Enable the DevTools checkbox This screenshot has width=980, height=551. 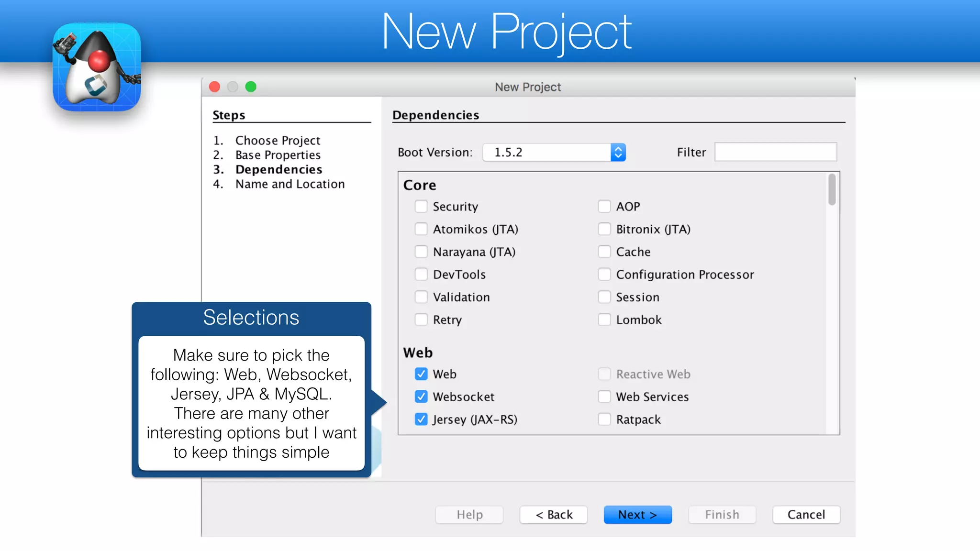point(421,275)
